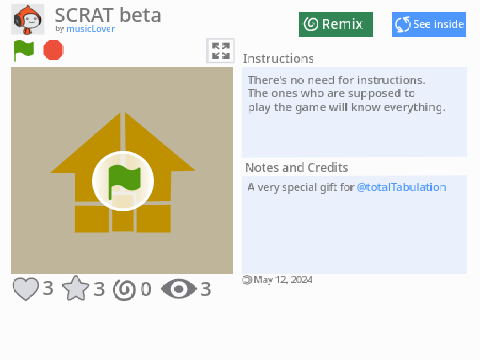Image resolution: width=480 pixels, height=360 pixels.
Task: Click the SCRAT beta project title
Action: (x=108, y=15)
